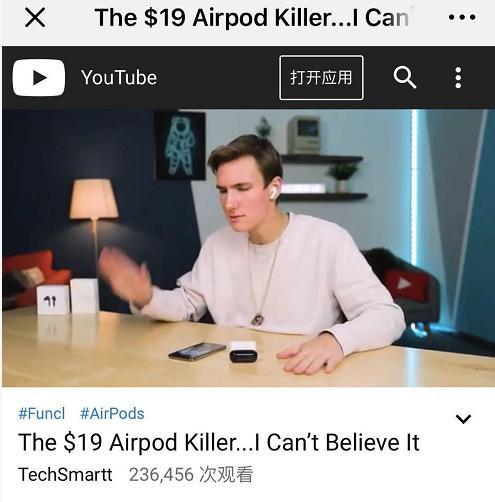Screen dimensions: 495x502
Task: Open the #AirPods hashtag link
Action: pyautogui.click(x=112, y=413)
